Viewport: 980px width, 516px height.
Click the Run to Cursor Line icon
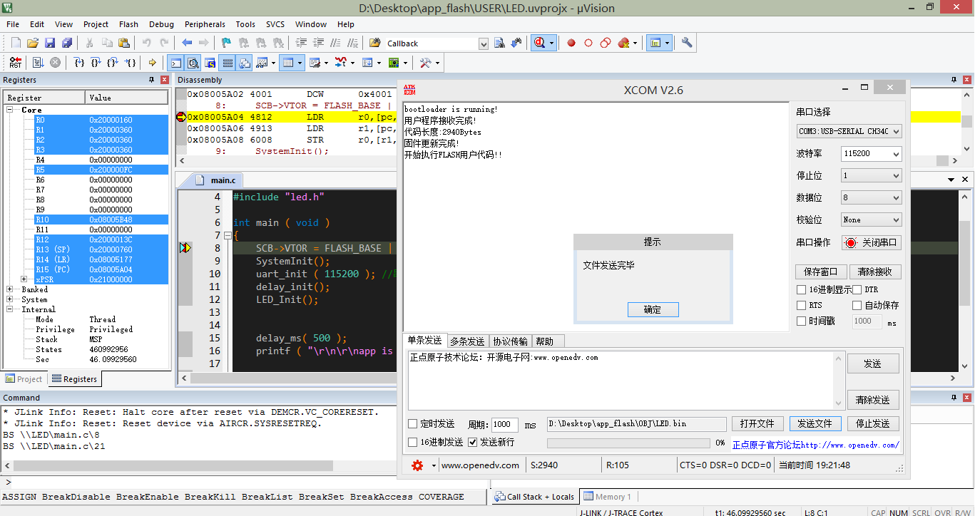coord(131,63)
